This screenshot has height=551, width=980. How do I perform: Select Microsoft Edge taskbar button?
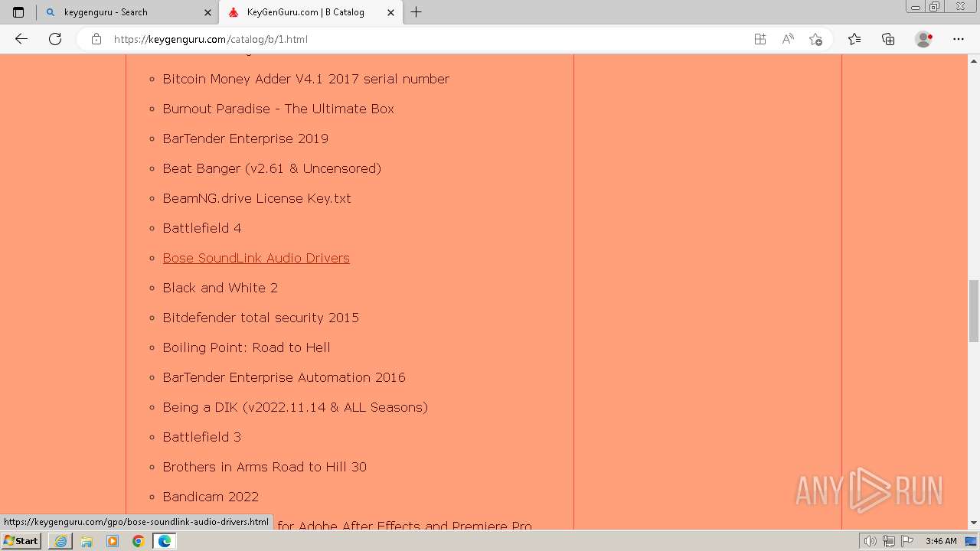tap(164, 541)
